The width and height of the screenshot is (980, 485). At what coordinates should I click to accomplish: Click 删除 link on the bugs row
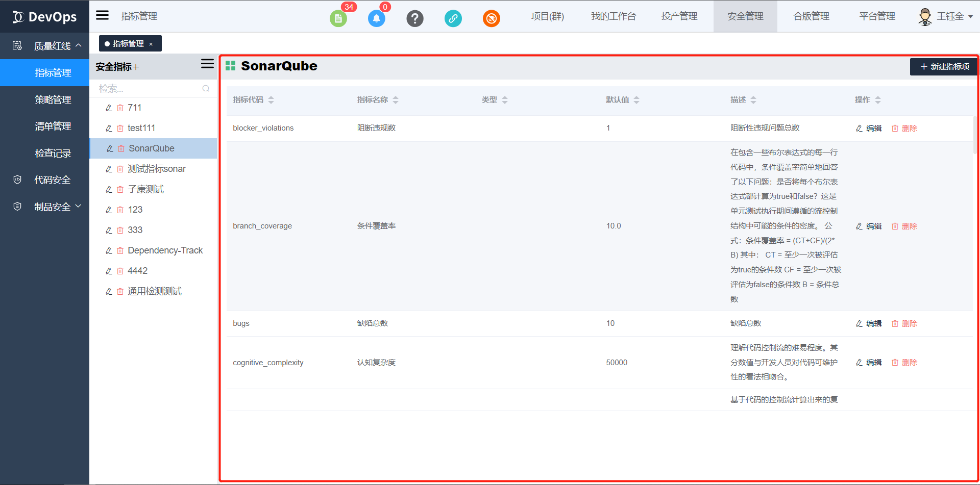(x=909, y=323)
